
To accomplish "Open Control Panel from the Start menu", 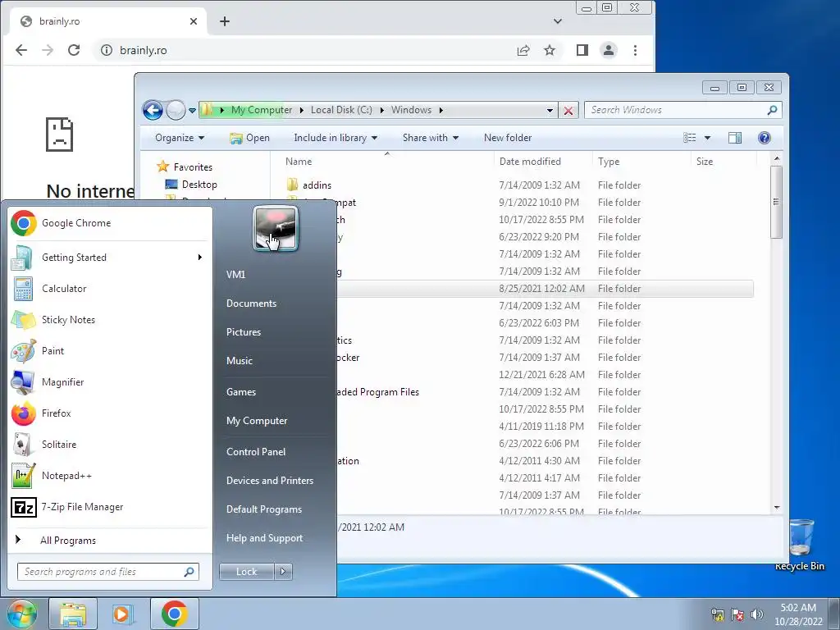I will pyautogui.click(x=256, y=452).
